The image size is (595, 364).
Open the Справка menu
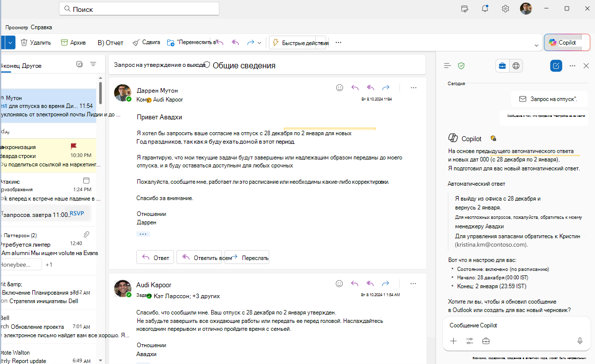click(41, 27)
